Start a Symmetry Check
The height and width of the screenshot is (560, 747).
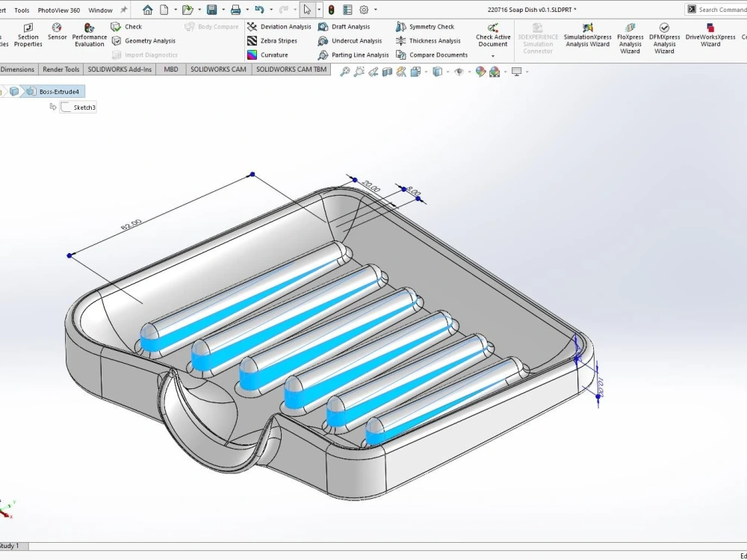[431, 26]
